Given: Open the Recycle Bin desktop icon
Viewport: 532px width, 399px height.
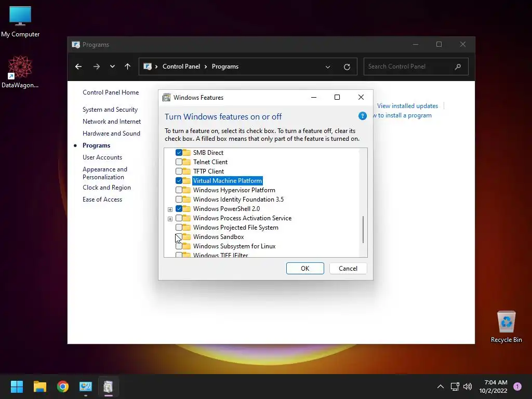Looking at the screenshot, I should [x=506, y=327].
